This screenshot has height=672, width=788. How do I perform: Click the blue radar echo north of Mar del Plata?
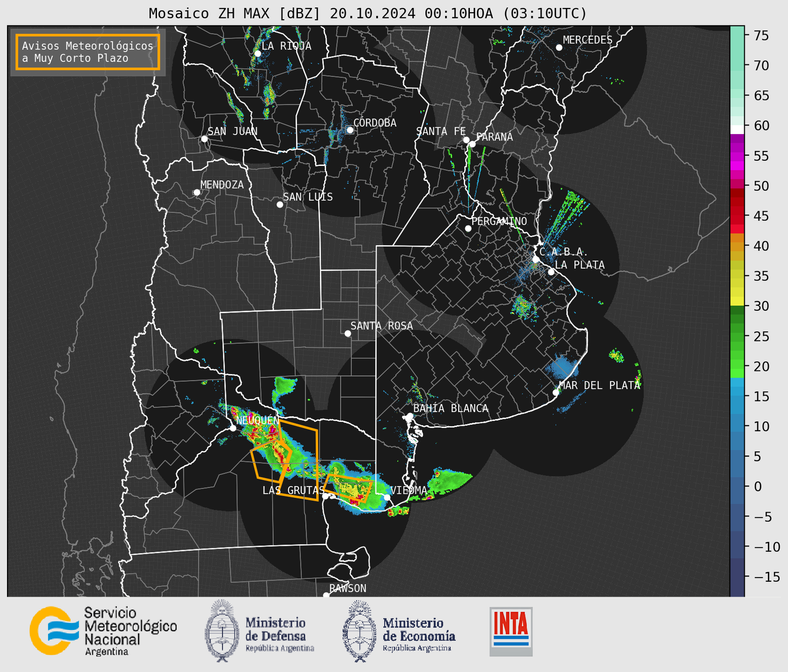562,367
